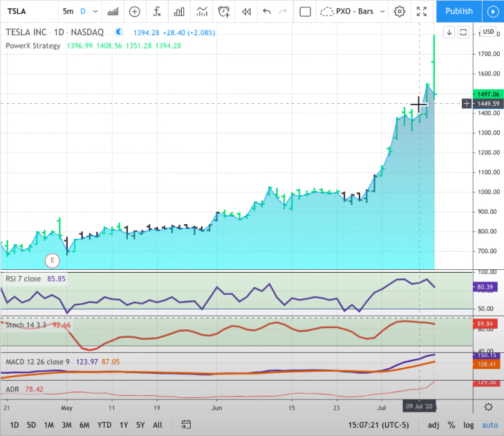Screen dimensions: 504x436
Task: Click the maximize pane icon
Action: tap(463, 33)
